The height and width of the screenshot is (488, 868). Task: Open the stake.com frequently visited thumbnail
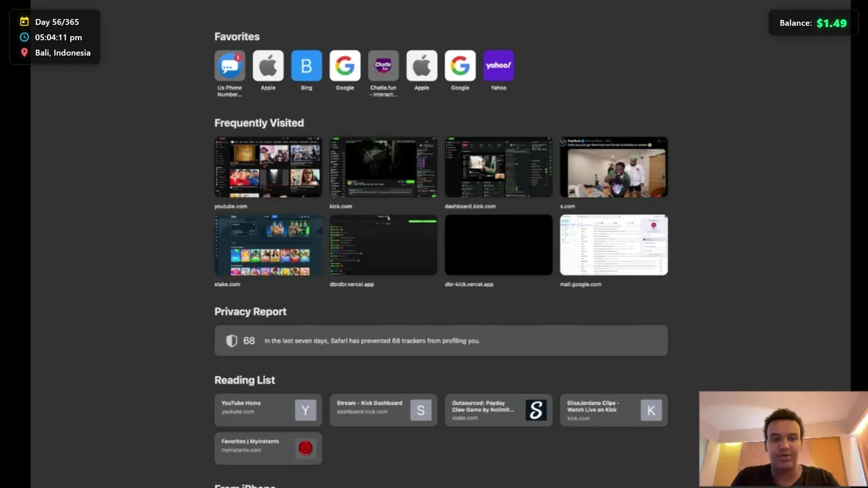[268, 245]
